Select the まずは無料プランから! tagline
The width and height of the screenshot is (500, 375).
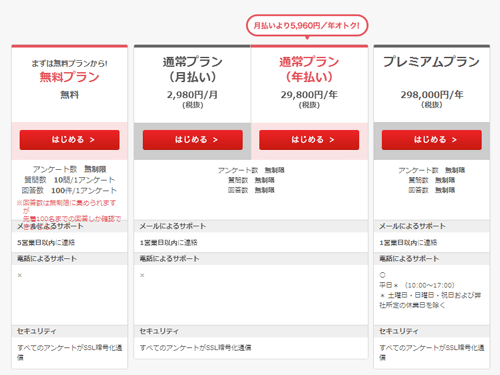(69, 63)
